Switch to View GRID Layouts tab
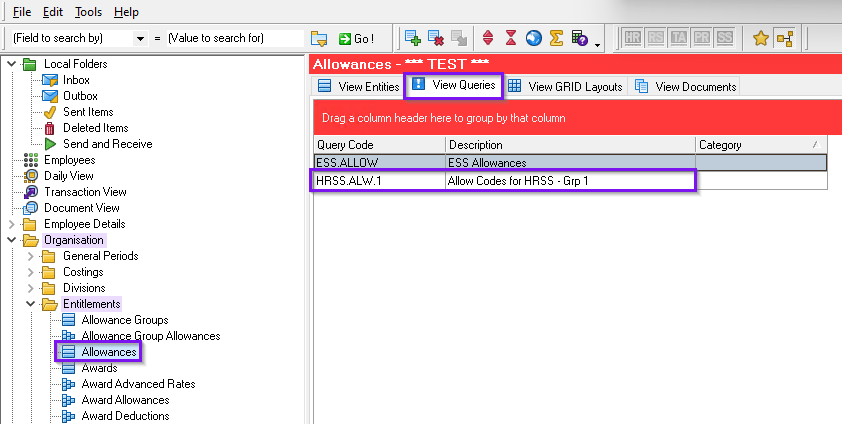Viewport: 842px width, 424px height. coord(566,87)
